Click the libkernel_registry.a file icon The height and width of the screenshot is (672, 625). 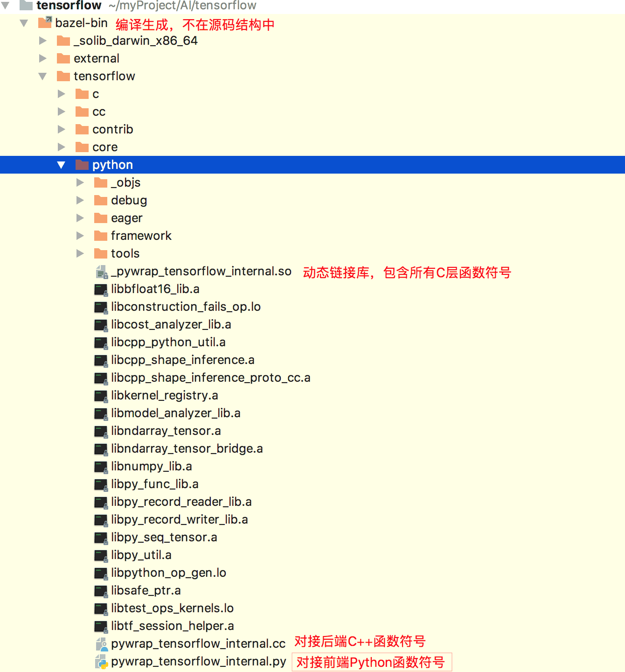coord(101,396)
